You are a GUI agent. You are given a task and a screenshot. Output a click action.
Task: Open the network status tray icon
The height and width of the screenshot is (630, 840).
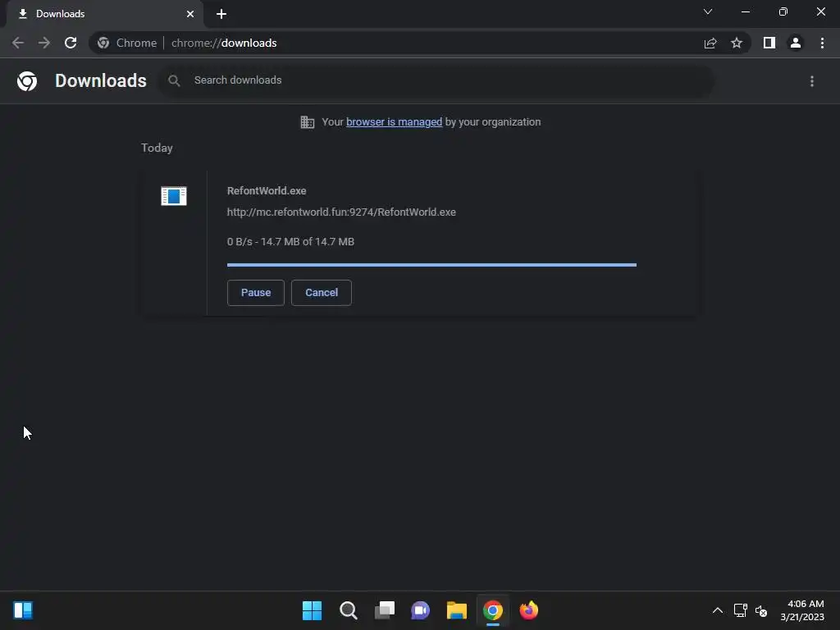tap(741, 610)
